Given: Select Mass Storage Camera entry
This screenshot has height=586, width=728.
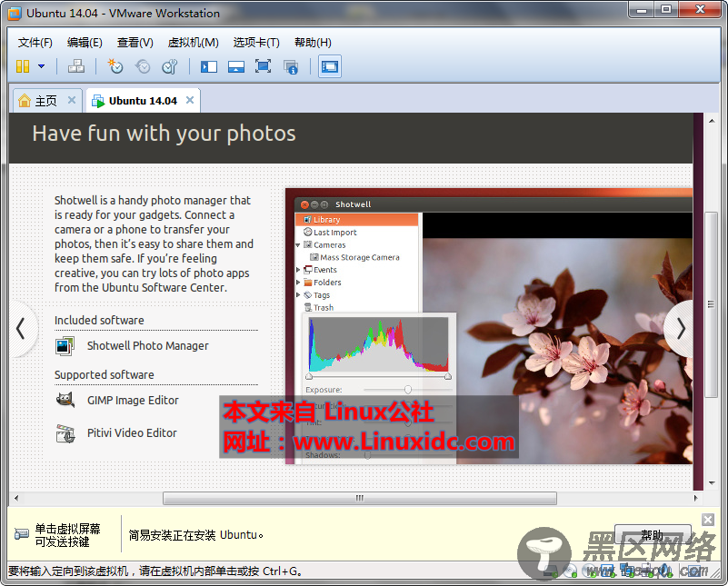Looking at the screenshot, I should pyautogui.click(x=359, y=257).
